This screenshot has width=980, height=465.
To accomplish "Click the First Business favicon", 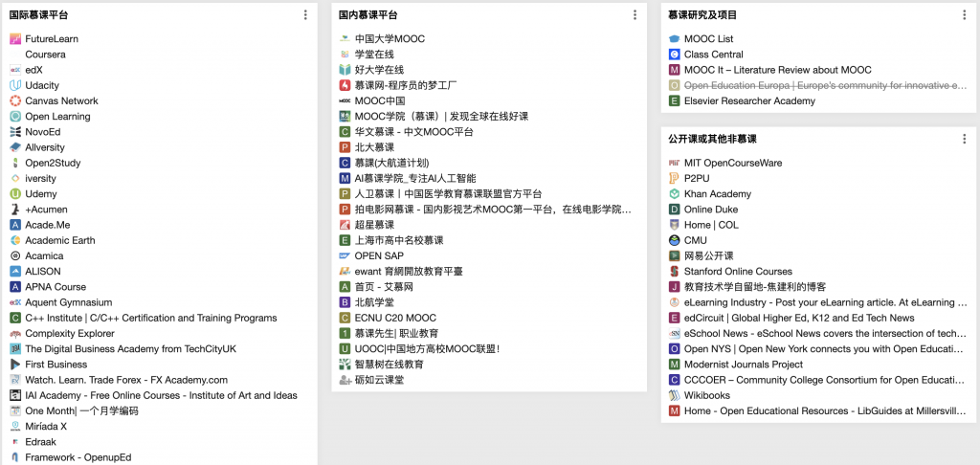I will click(x=15, y=365).
